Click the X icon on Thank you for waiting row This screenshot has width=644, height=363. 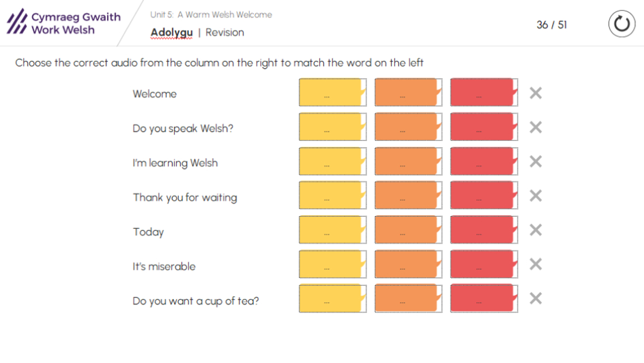click(x=535, y=196)
